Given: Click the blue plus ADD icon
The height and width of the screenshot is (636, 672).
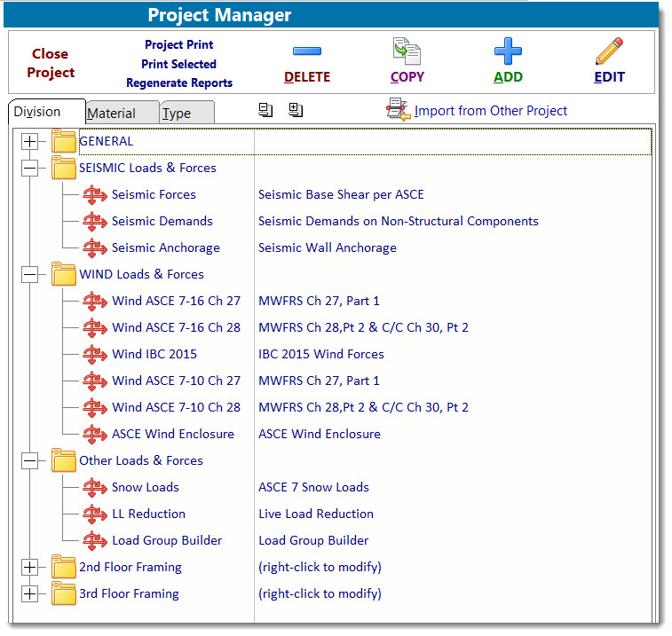Looking at the screenshot, I should click(508, 51).
